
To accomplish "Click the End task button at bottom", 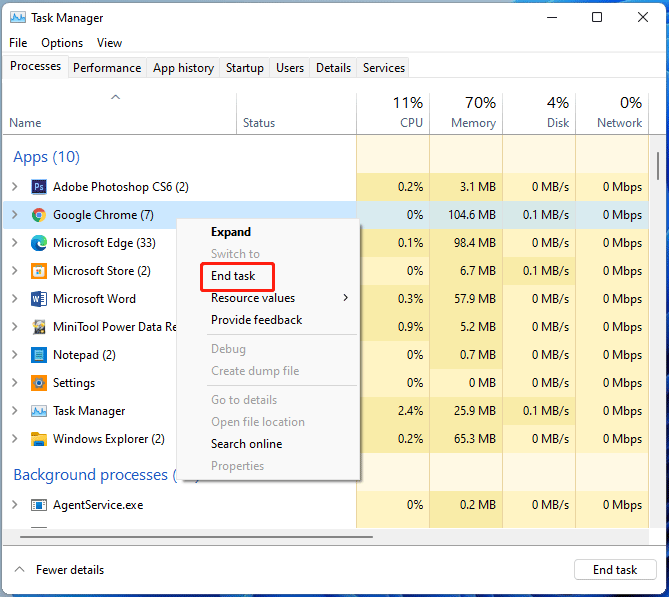I will [x=615, y=570].
